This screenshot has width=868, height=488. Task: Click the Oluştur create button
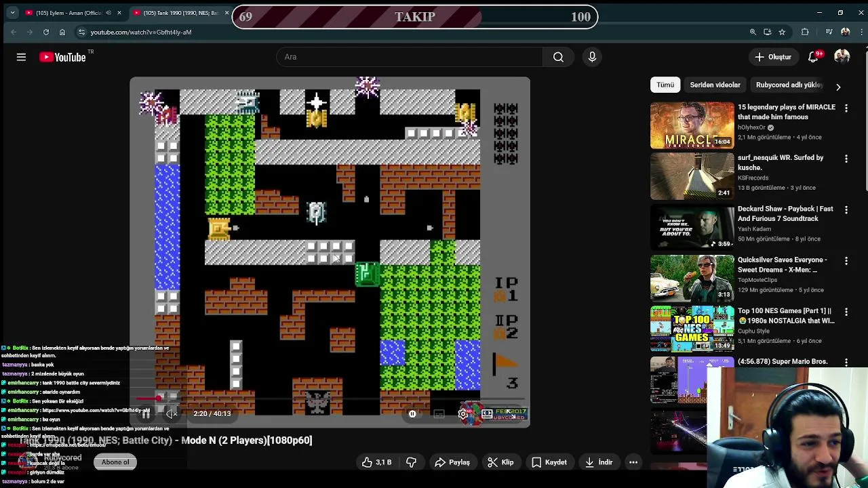773,57
